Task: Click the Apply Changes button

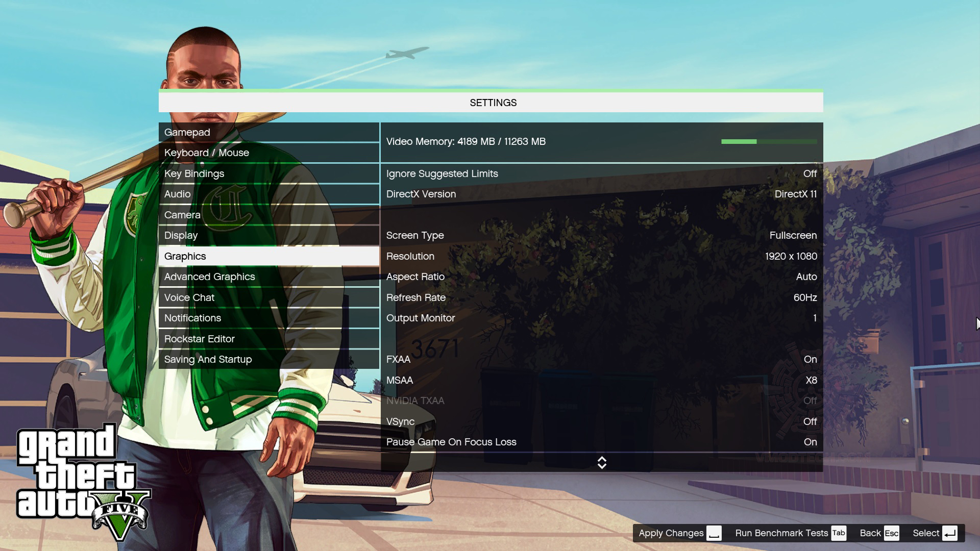Action: (x=677, y=533)
